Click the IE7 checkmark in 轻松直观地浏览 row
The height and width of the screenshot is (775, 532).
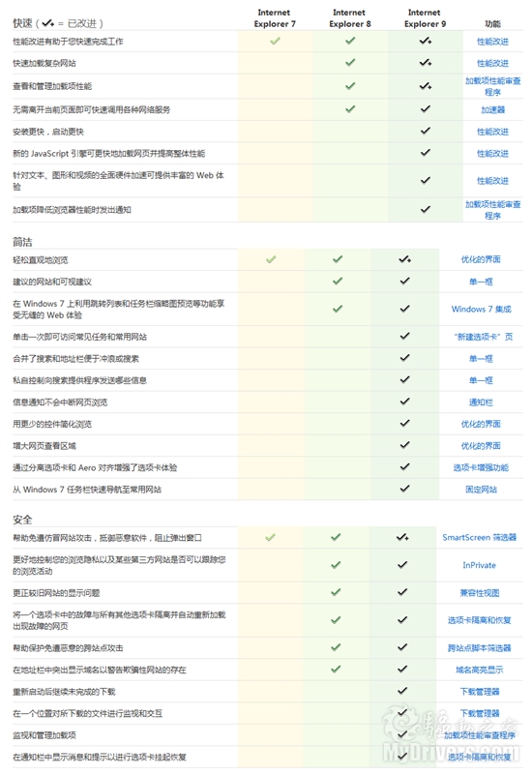pyautogui.click(x=271, y=259)
